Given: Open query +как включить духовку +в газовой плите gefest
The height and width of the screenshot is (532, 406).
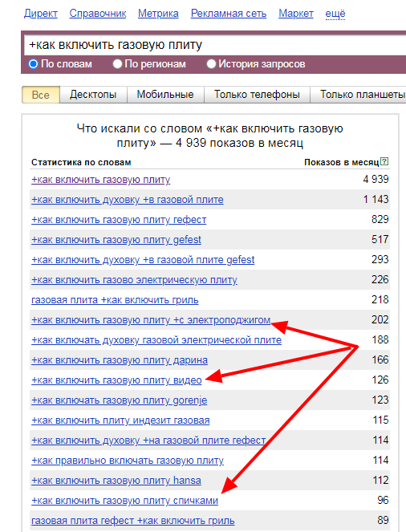Looking at the screenshot, I should point(143,259).
